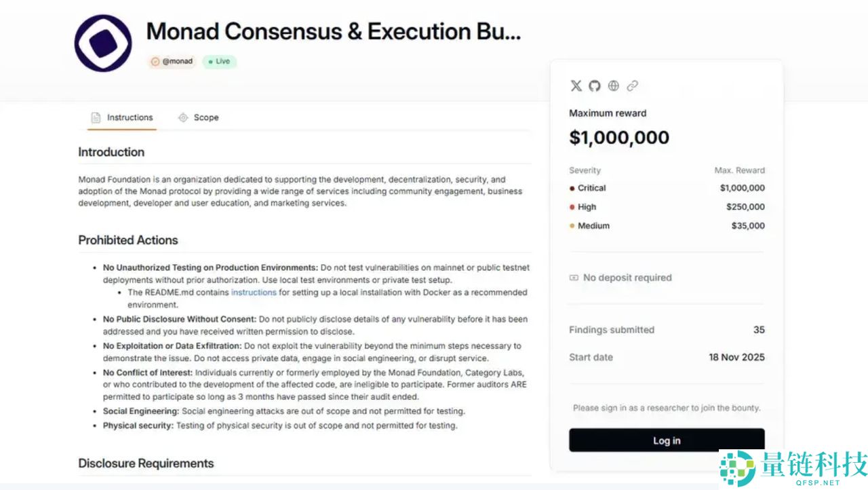Click the website globe icon
The height and width of the screenshot is (490, 868).
point(614,86)
